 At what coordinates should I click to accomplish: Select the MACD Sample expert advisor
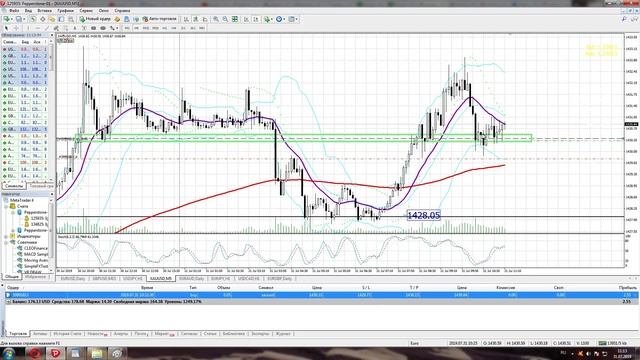tap(36, 254)
